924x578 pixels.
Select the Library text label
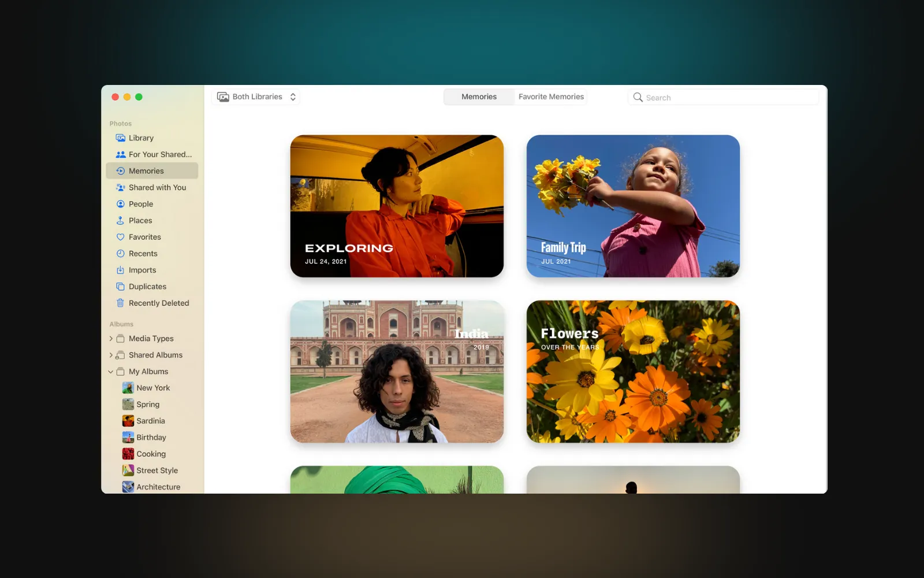click(x=141, y=138)
